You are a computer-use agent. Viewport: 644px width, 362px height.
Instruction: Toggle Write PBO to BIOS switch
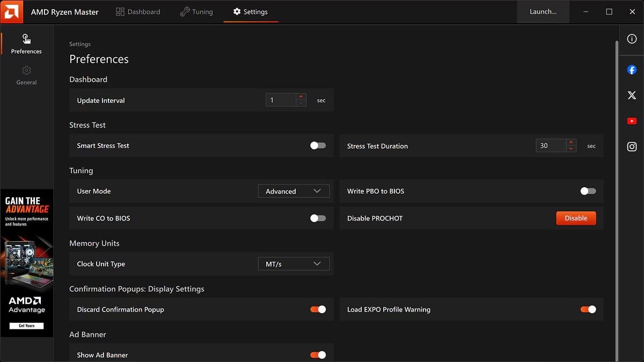tap(588, 191)
